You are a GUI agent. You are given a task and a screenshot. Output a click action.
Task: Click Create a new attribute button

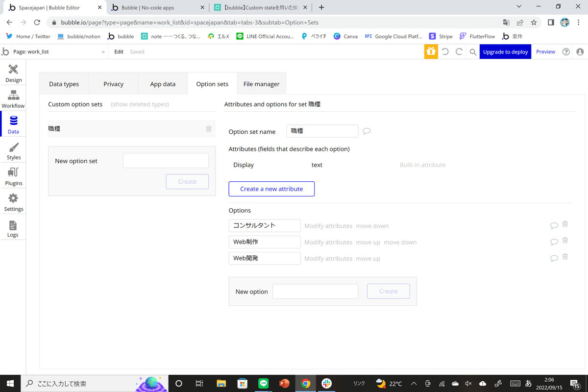[271, 189]
